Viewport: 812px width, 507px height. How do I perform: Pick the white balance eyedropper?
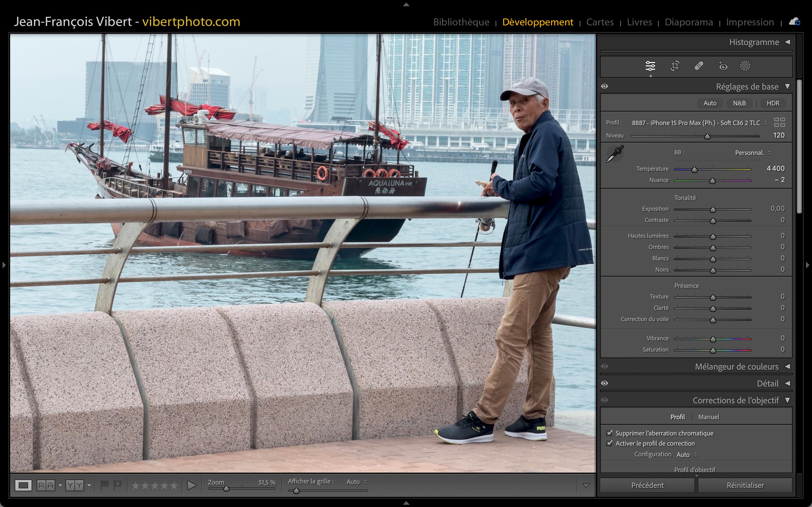click(615, 154)
